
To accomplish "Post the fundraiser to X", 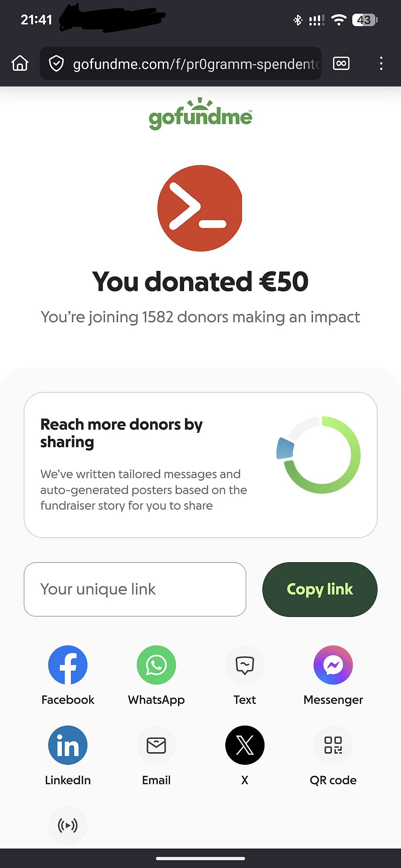I will pyautogui.click(x=245, y=745).
